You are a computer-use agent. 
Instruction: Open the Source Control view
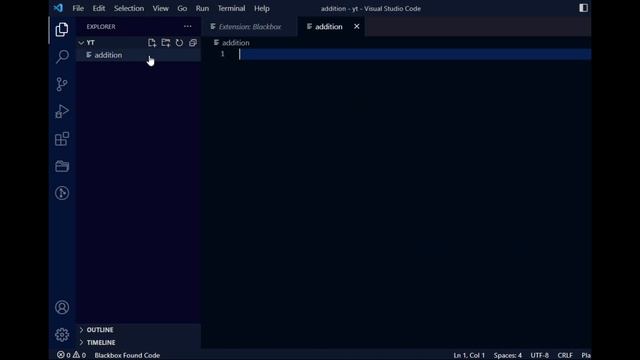click(x=62, y=84)
